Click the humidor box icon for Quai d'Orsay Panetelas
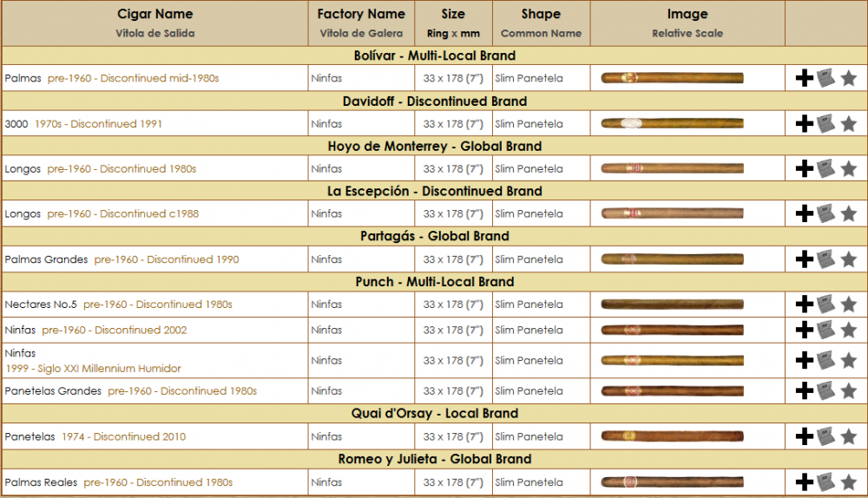The height and width of the screenshot is (498, 868). click(x=826, y=436)
